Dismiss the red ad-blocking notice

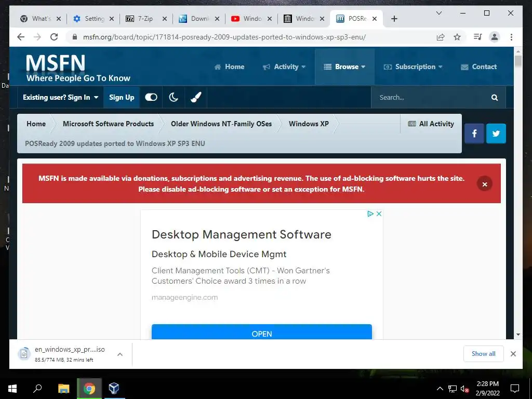click(485, 184)
